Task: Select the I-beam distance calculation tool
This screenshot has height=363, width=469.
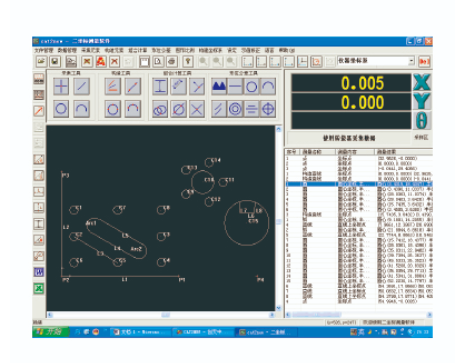Action: click(x=160, y=86)
